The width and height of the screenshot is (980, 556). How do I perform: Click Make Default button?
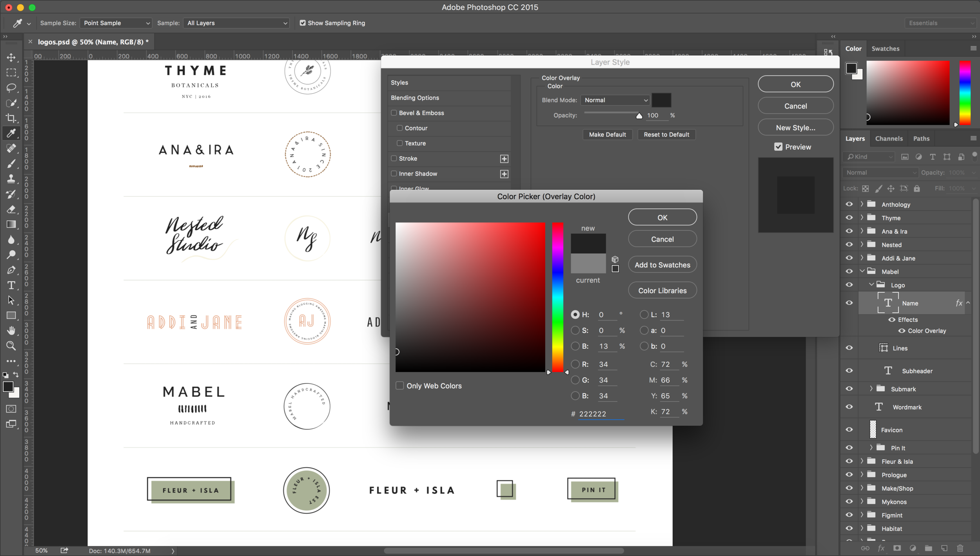click(607, 134)
